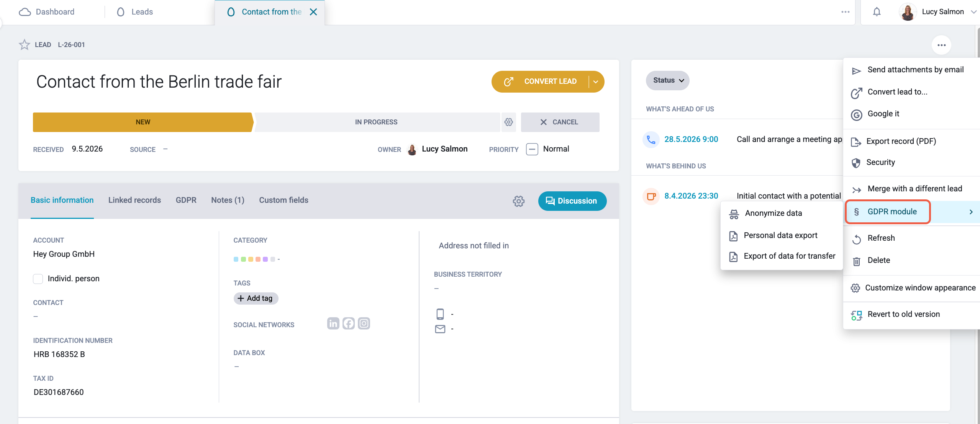Choose Delete from the menu
980x424 pixels.
[911, 260]
